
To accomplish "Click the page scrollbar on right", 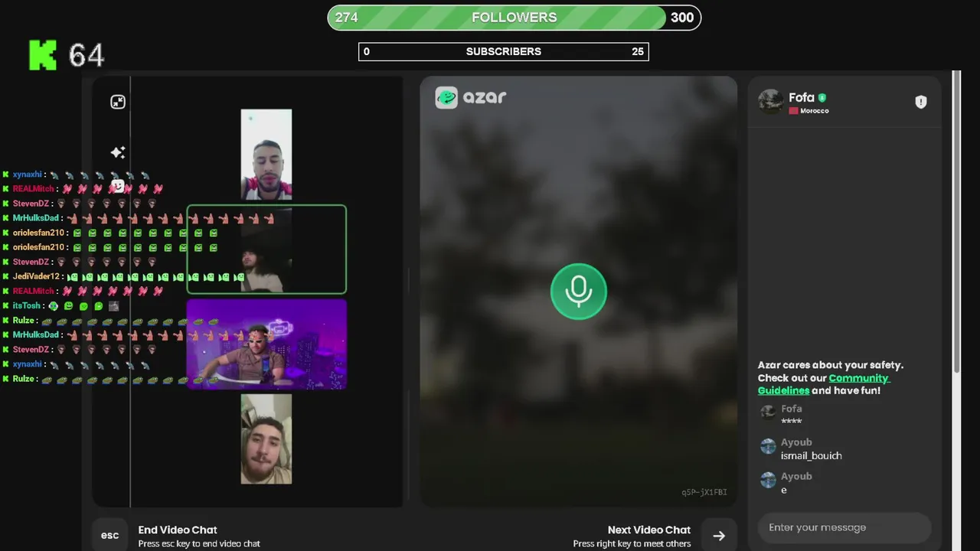I will click(x=956, y=222).
